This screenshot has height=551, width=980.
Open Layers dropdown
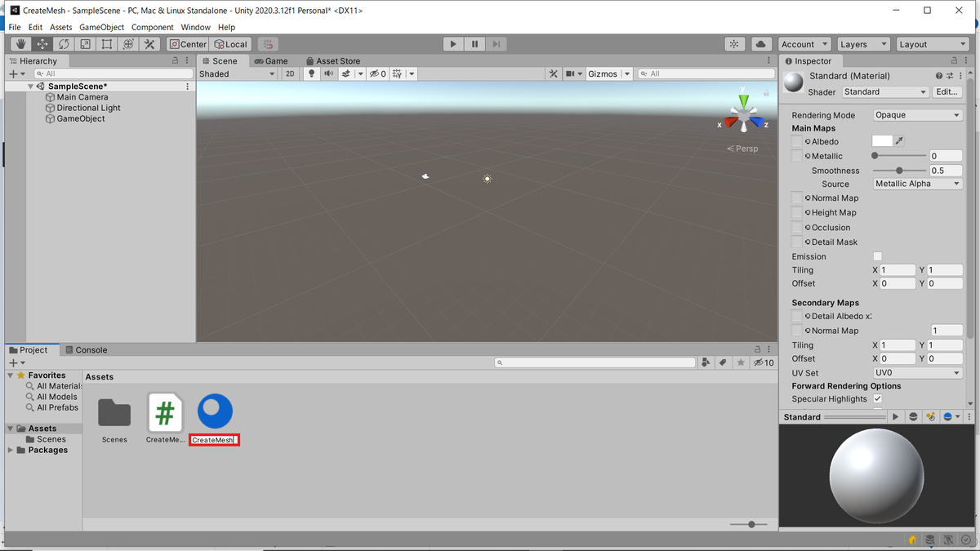(x=862, y=44)
